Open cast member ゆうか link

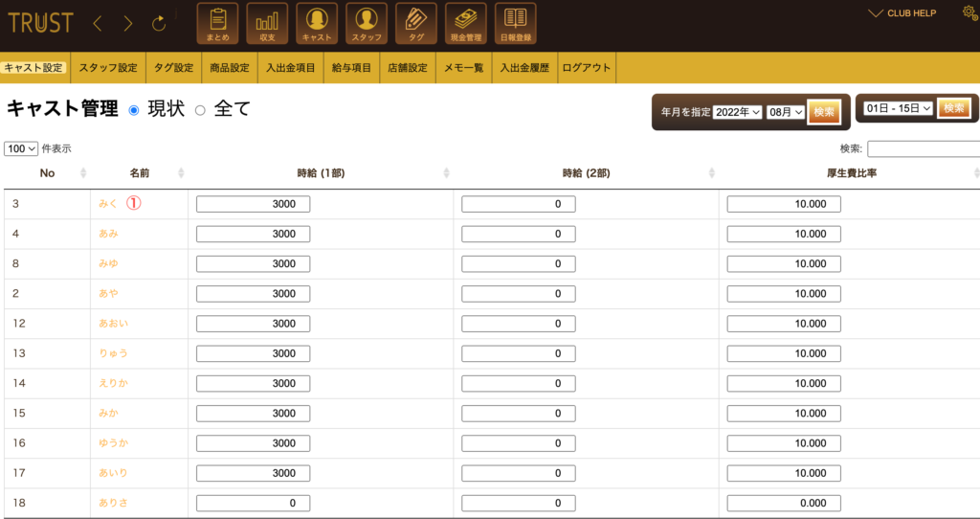[113, 443]
